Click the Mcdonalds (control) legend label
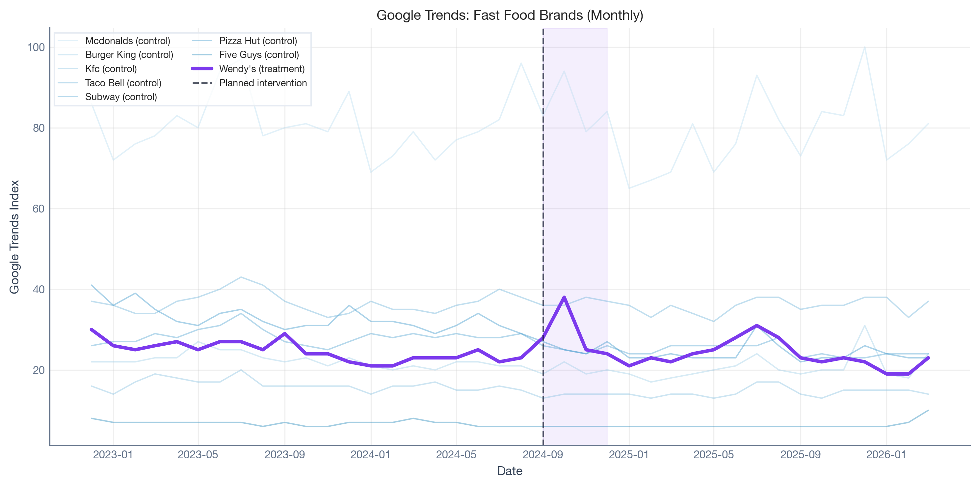 pyautogui.click(x=127, y=41)
